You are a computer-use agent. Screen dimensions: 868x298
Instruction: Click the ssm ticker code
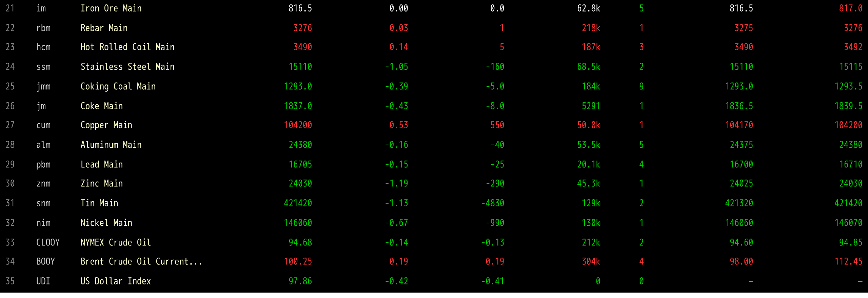43,67
